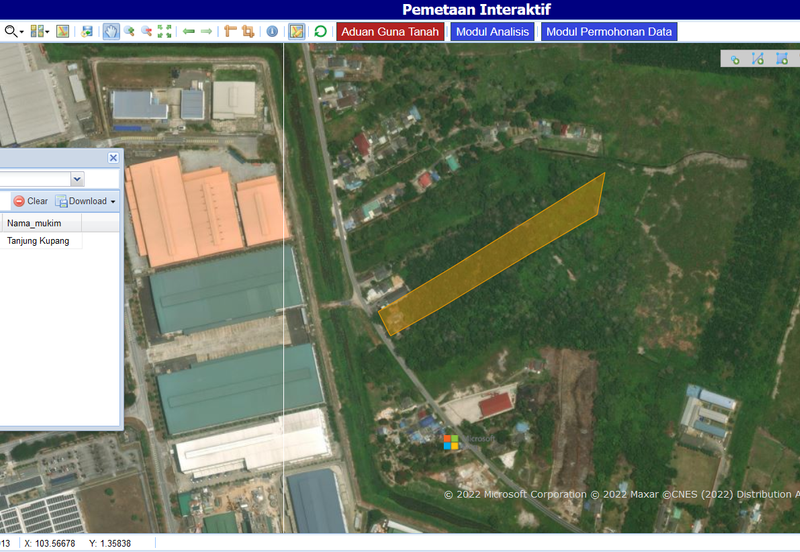Toggle the map edit drawing tool

(296, 32)
